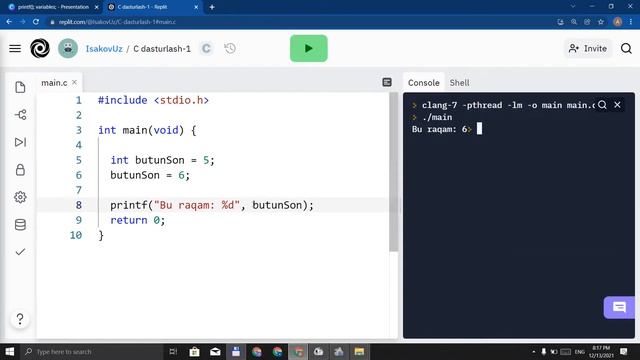This screenshot has height=360, width=640.
Task: Open the Unit tests checkmark icon
Action: coord(20,252)
